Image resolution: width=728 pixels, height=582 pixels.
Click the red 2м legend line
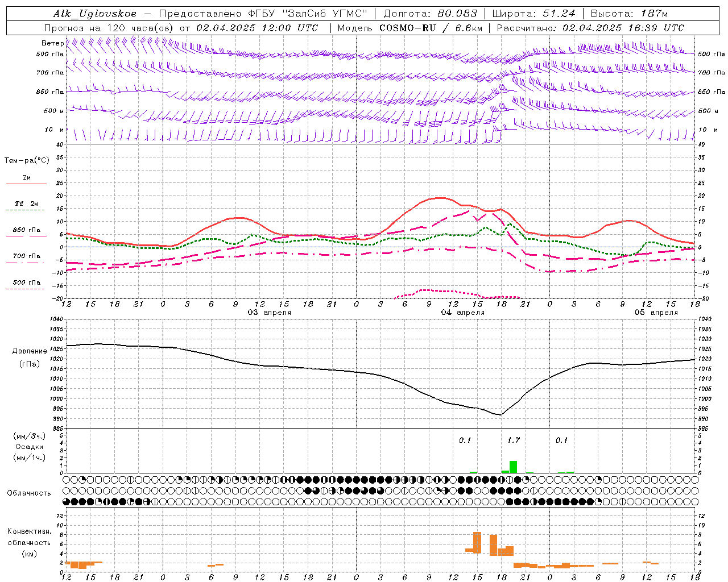coord(26,184)
